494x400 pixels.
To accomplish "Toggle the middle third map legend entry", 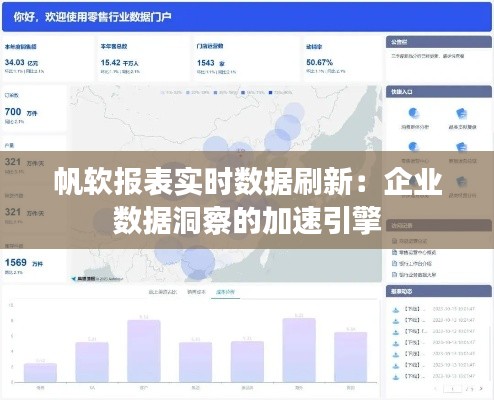I will coord(225,92).
